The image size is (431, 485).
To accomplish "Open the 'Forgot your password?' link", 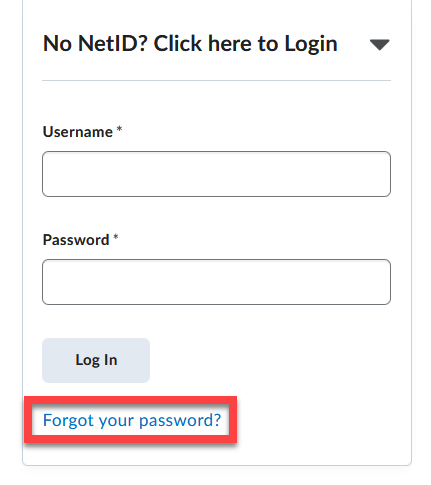I will click(132, 420).
